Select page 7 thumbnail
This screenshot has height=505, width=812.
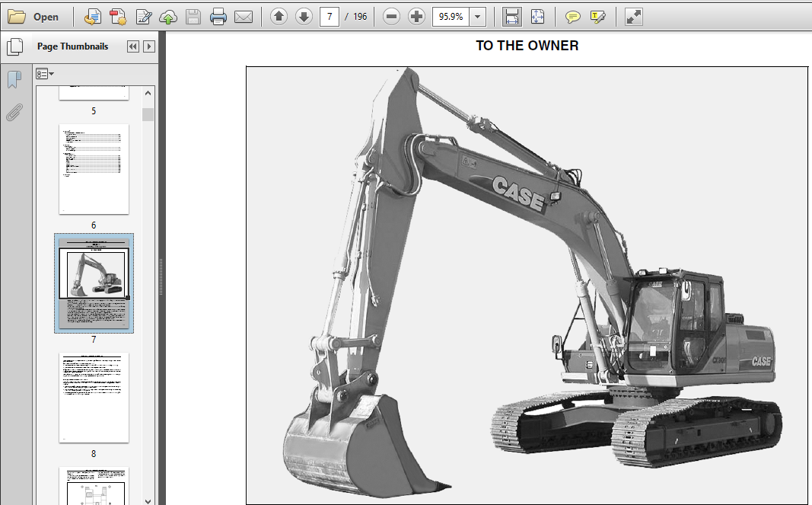(x=94, y=283)
